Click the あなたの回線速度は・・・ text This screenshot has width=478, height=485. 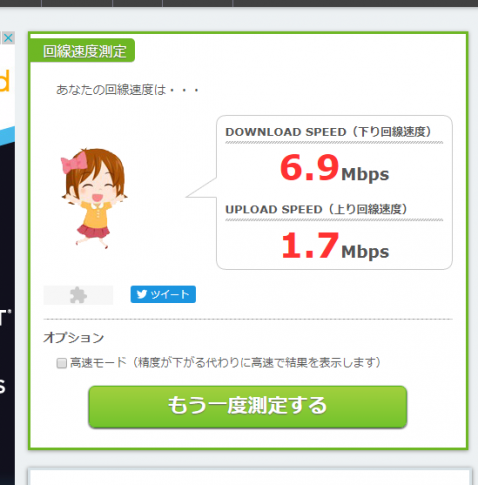click(127, 90)
